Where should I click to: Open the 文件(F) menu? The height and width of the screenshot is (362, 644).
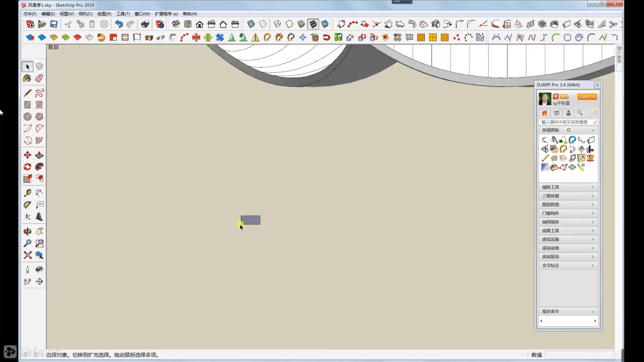click(x=30, y=14)
